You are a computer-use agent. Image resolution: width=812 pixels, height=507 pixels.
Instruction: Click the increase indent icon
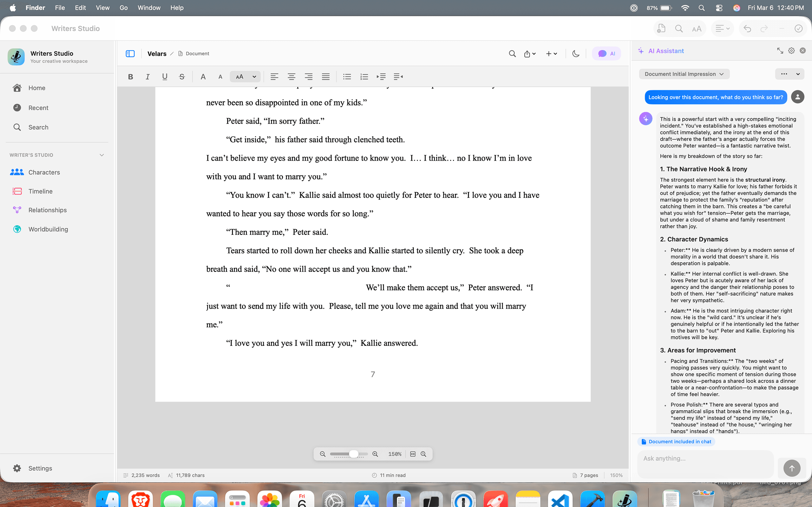point(381,77)
